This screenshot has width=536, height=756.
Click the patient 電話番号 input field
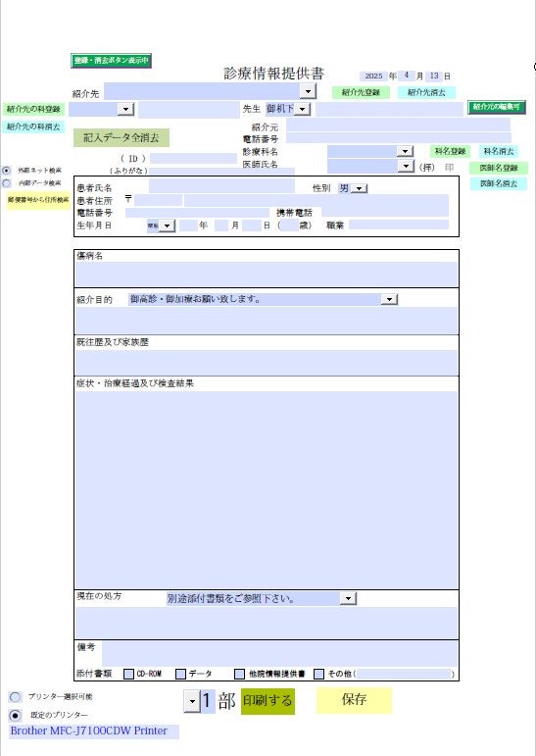(x=197, y=213)
